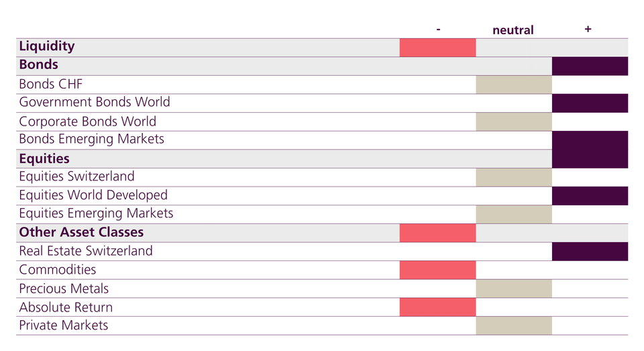Click the Equities World Developed label
644x351 pixels.
[x=93, y=195]
